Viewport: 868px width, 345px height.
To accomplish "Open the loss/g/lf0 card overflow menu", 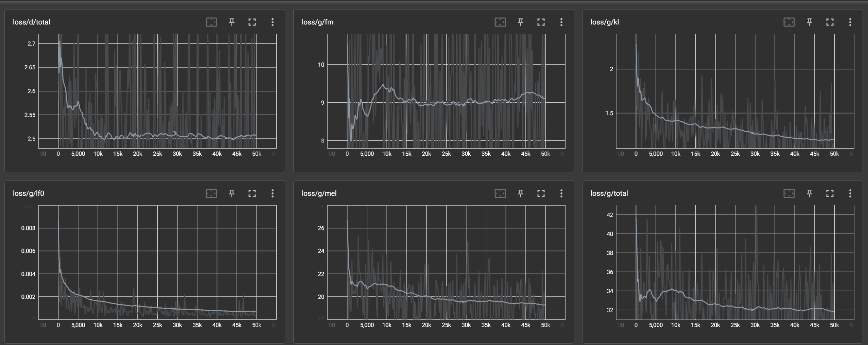I will (272, 193).
